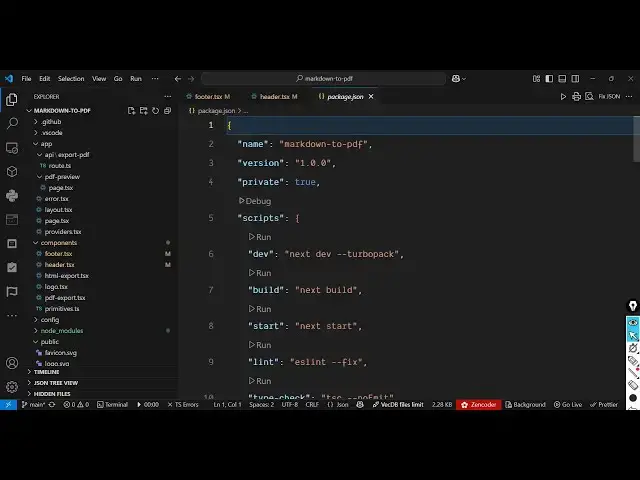This screenshot has width=640, height=480.
Task: Expand the TIMELINE section
Action: point(47,372)
